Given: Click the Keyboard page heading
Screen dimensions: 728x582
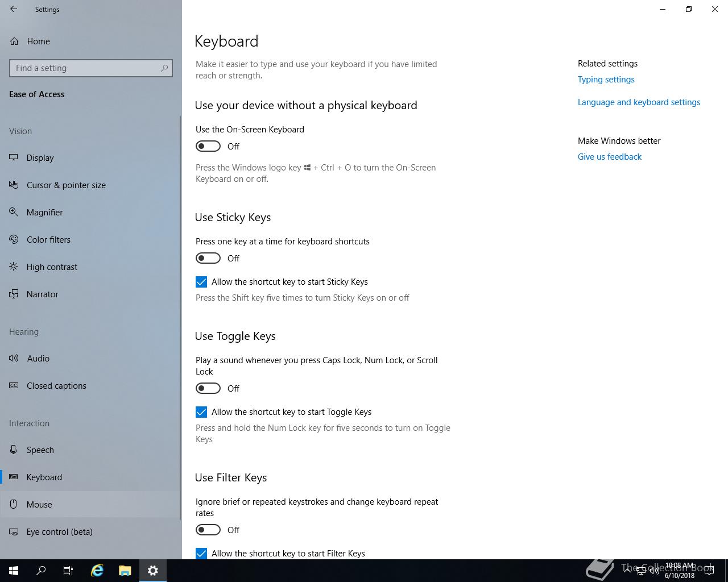Looking at the screenshot, I should click(x=226, y=41).
